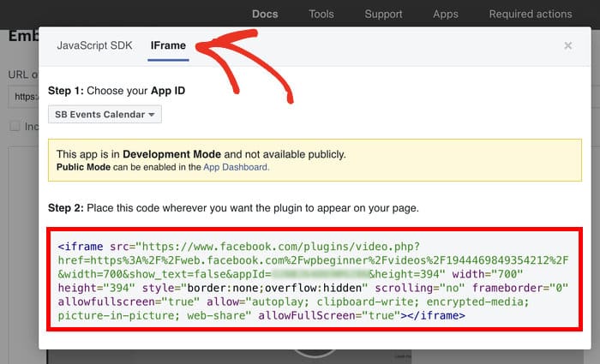Open Docs in the top navigation
Viewport: 600px width, 364px height.
click(265, 14)
